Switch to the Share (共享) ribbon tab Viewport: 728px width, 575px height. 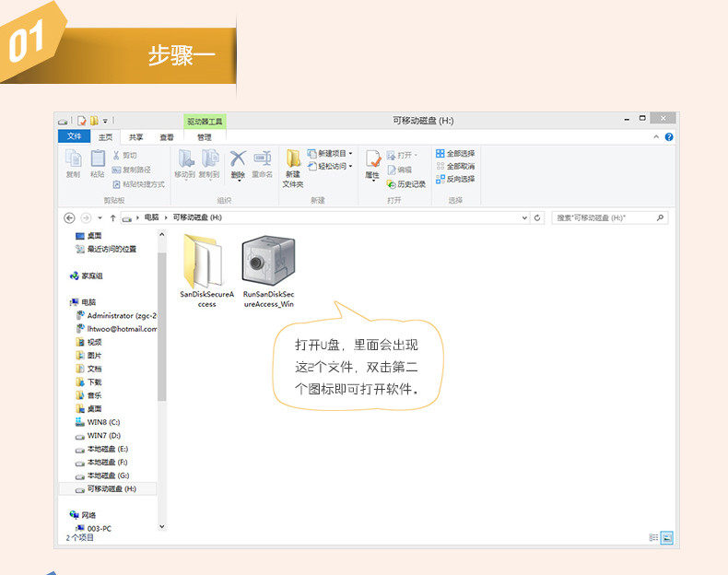[136, 137]
